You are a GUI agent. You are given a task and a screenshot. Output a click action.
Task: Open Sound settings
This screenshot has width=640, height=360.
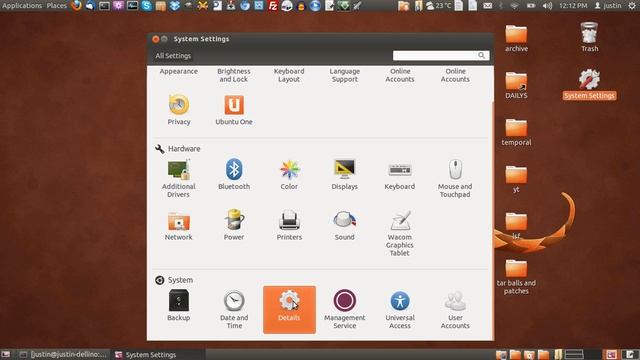[344, 226]
